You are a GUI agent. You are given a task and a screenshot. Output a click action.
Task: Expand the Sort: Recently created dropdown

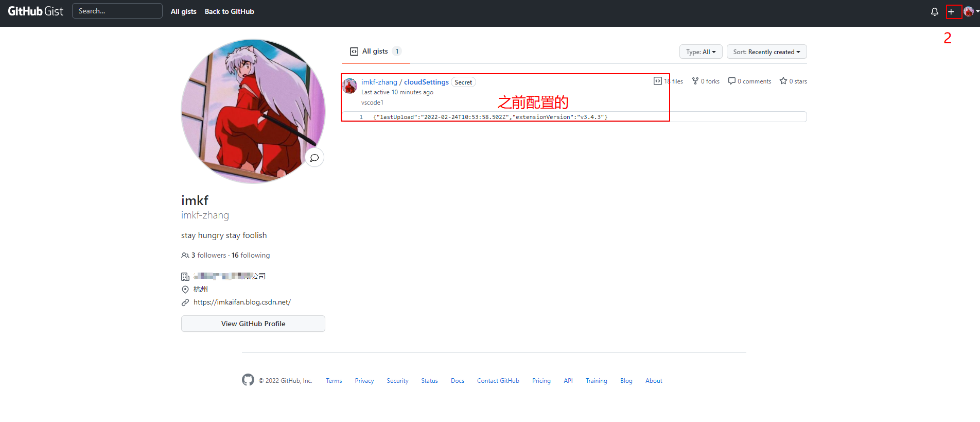coord(766,52)
